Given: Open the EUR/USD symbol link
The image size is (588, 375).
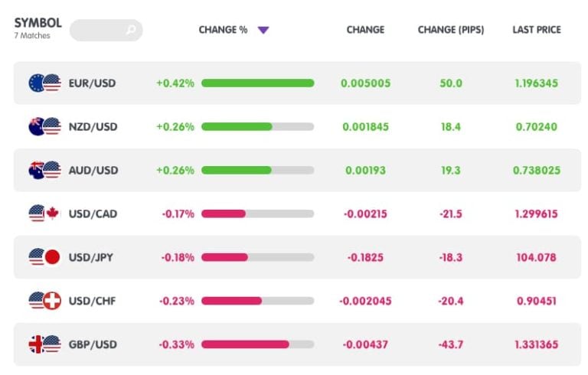Looking at the screenshot, I should [x=93, y=83].
